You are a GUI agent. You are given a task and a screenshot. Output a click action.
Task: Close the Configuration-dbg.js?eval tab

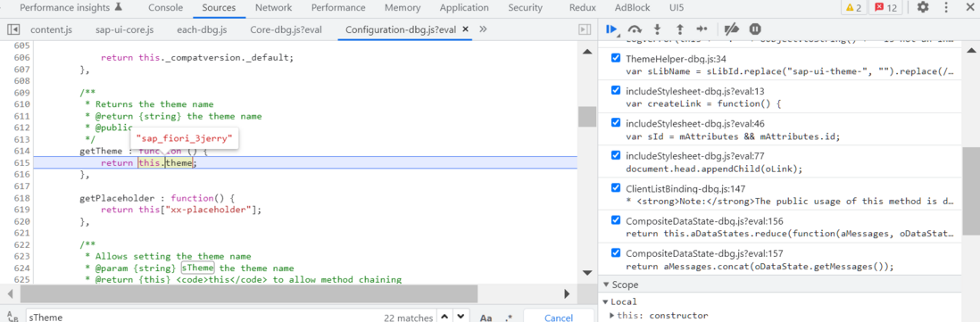coord(465,29)
